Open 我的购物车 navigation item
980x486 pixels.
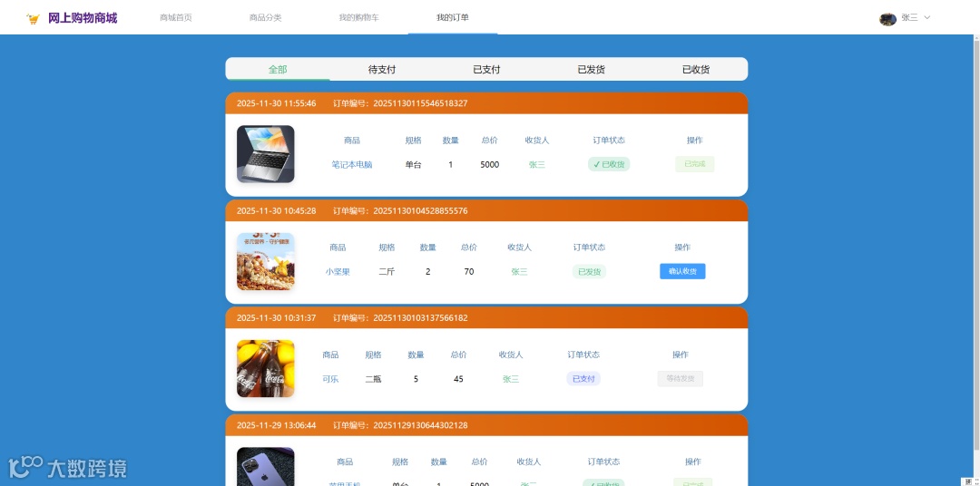click(x=358, y=17)
